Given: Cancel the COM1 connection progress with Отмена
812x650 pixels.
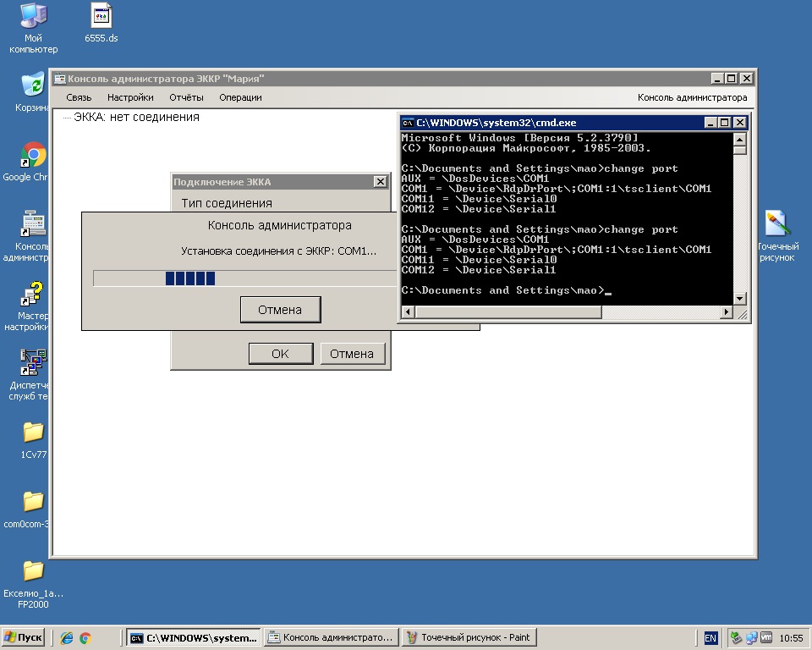Looking at the screenshot, I should point(280,310).
